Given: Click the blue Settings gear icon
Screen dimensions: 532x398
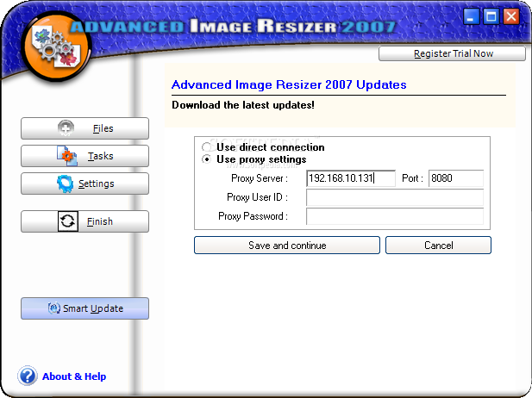Looking at the screenshot, I should pos(66,183).
